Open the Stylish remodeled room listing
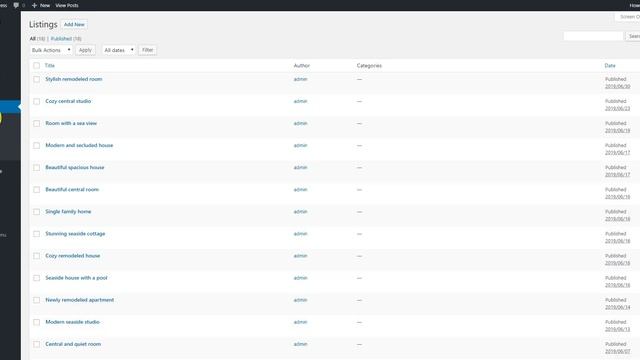The height and width of the screenshot is (360, 640). click(x=74, y=79)
